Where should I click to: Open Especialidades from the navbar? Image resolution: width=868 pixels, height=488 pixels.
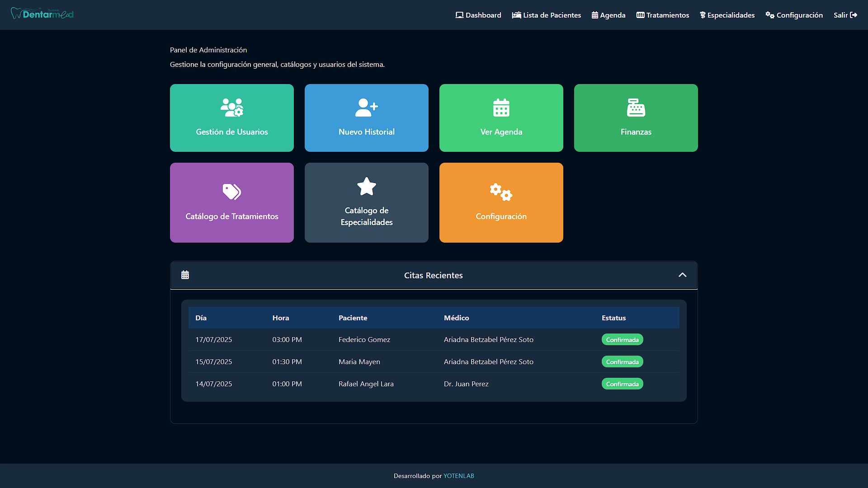[727, 15]
